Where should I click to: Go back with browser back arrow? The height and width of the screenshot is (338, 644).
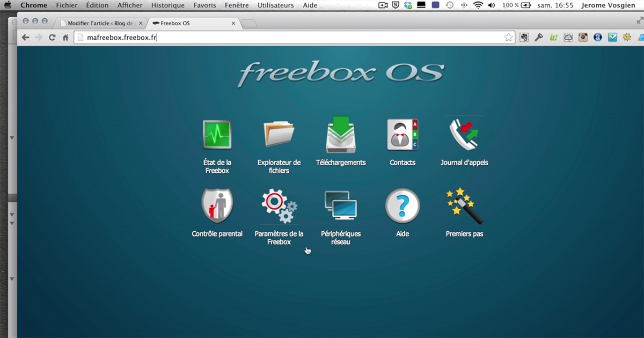25,38
